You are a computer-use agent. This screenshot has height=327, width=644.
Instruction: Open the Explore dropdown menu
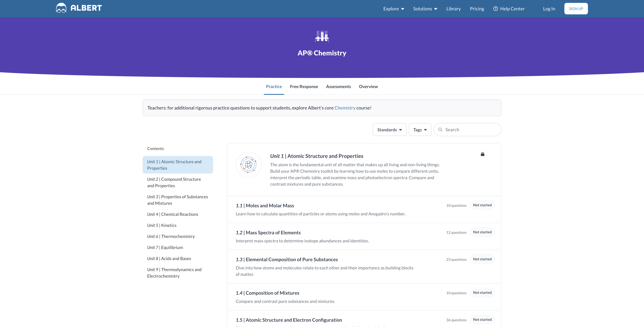[393, 9]
